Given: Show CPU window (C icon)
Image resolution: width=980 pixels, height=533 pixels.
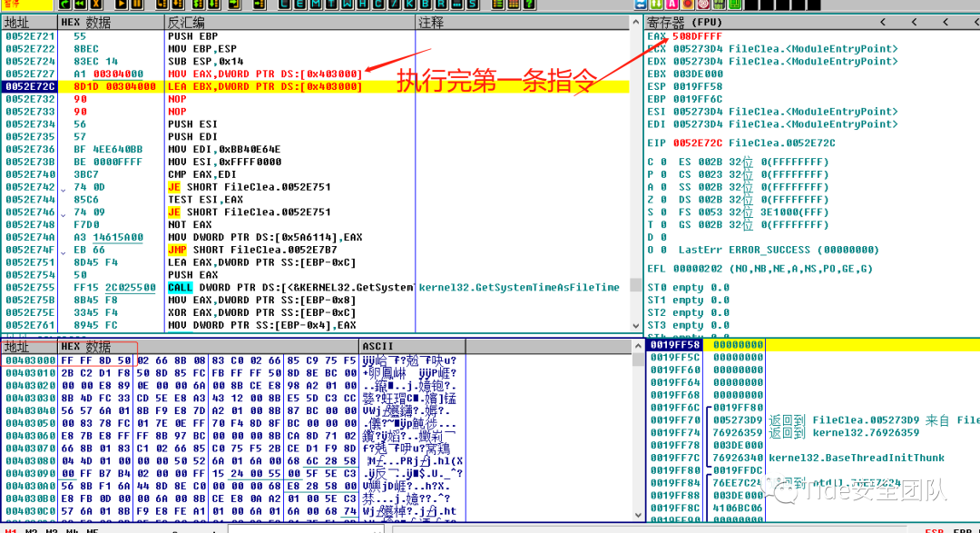Looking at the screenshot, I should tap(378, 5).
